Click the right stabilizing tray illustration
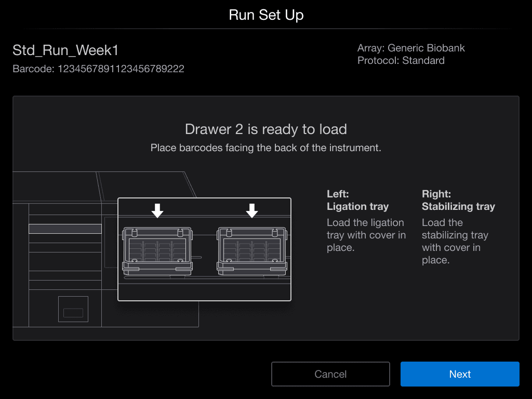The width and height of the screenshot is (532, 399). [x=252, y=251]
